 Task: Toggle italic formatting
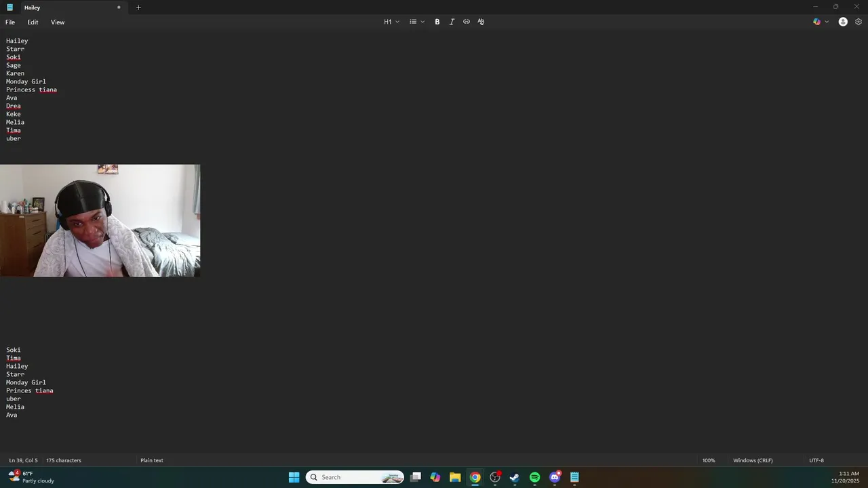(452, 22)
